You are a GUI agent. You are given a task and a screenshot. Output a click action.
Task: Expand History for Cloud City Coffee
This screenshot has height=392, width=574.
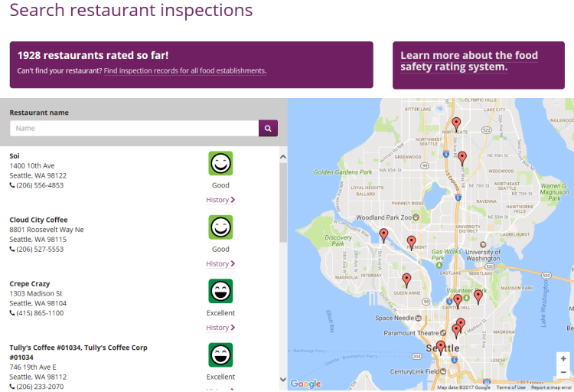[220, 264]
